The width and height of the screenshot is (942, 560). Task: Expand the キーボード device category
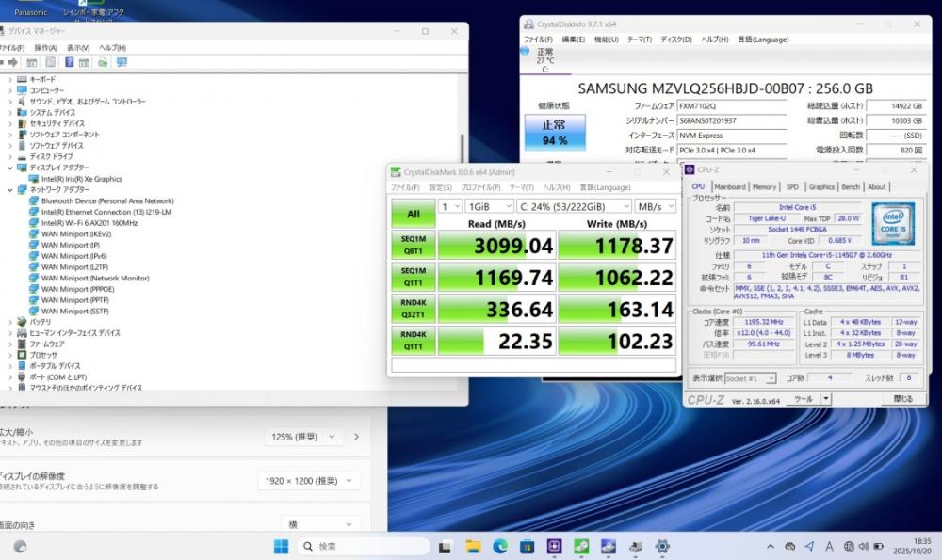(x=10, y=79)
